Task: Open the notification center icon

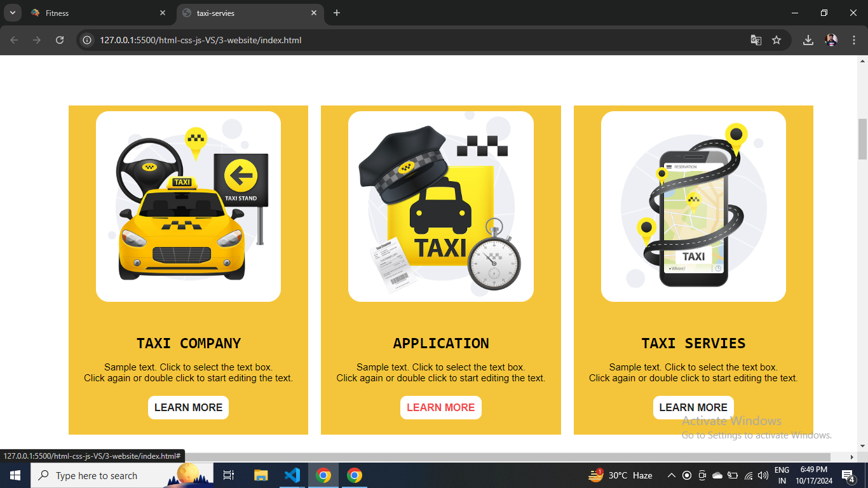Action: coord(848,475)
